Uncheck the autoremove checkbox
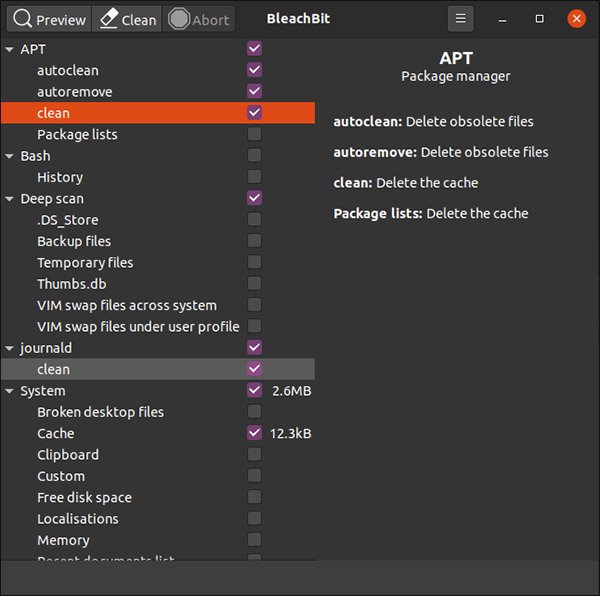600x596 pixels. [x=254, y=91]
